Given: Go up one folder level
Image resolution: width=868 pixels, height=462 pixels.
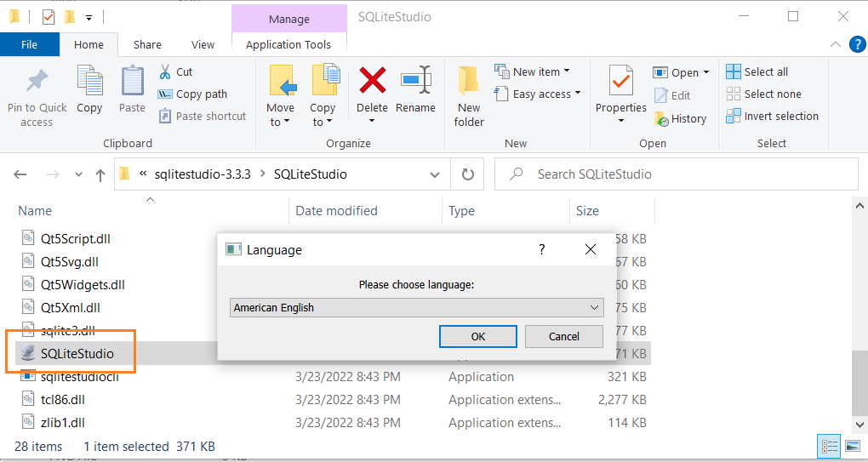Looking at the screenshot, I should [x=100, y=174].
